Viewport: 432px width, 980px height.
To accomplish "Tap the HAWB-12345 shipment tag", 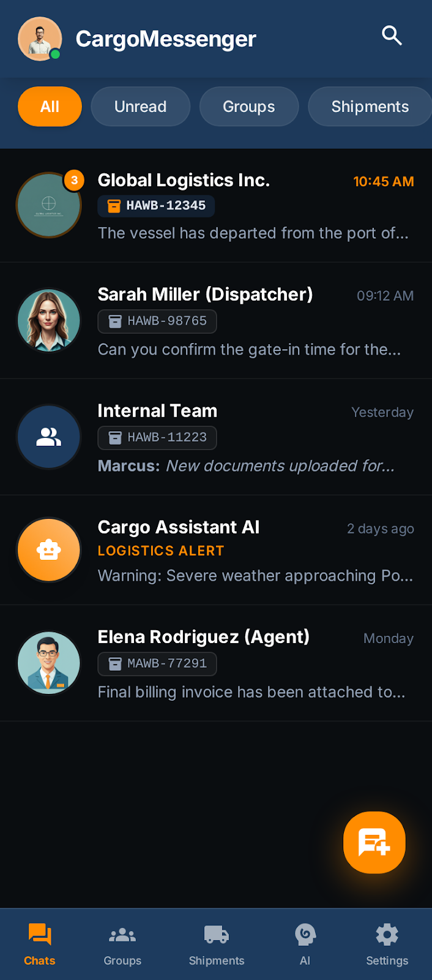I will point(155,206).
